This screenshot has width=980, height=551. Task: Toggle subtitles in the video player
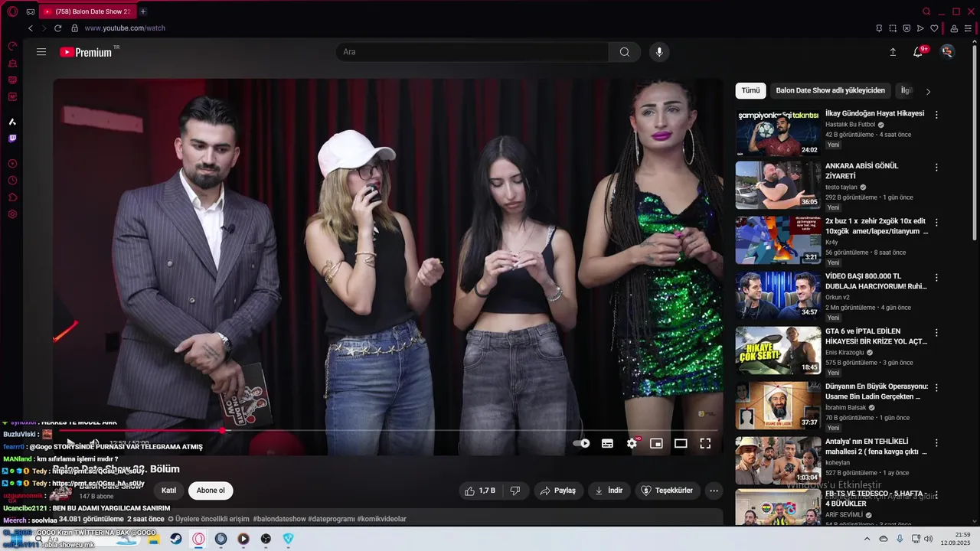coord(607,443)
